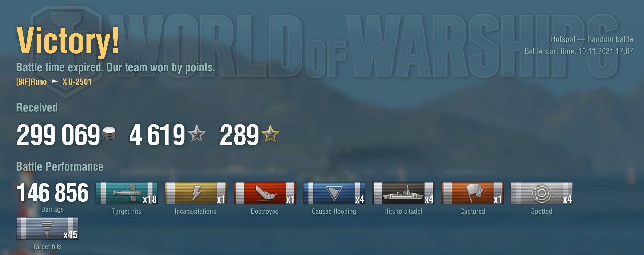Image resolution: width=644 pixels, height=255 pixels.
Task: Select the Captured flag ribbon
Action: tap(473, 193)
